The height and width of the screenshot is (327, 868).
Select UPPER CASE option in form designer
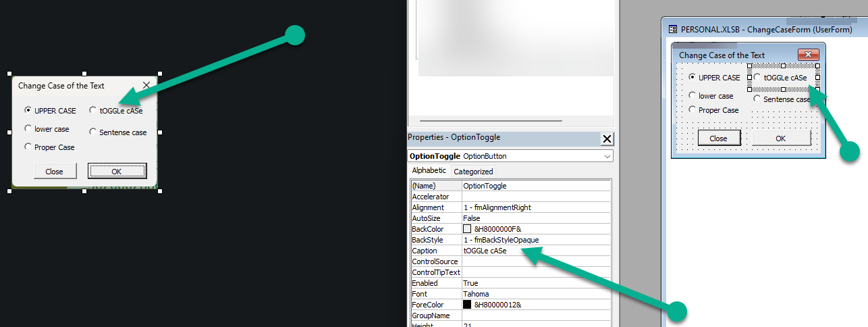714,78
